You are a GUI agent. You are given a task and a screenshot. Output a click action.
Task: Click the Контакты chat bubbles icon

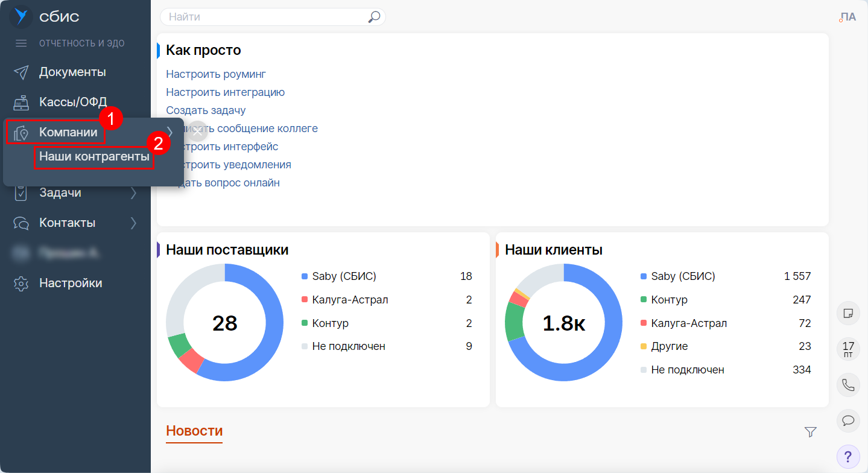coord(21,223)
